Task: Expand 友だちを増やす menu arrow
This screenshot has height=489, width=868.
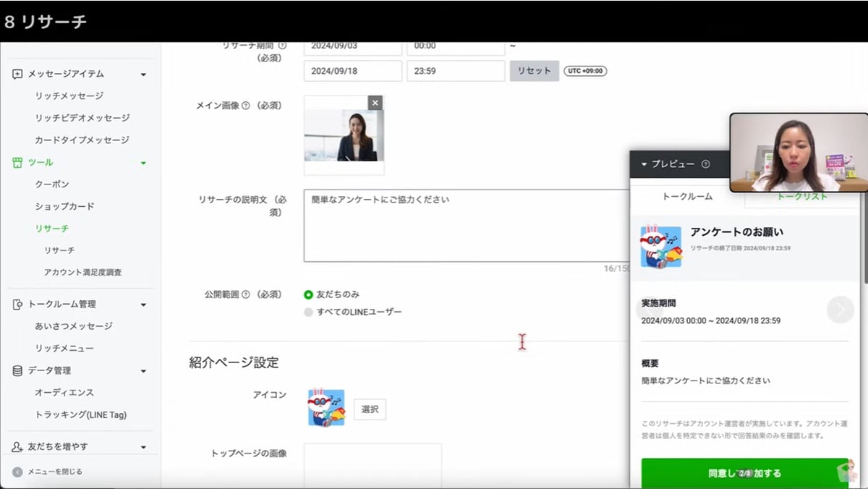Action: point(143,448)
